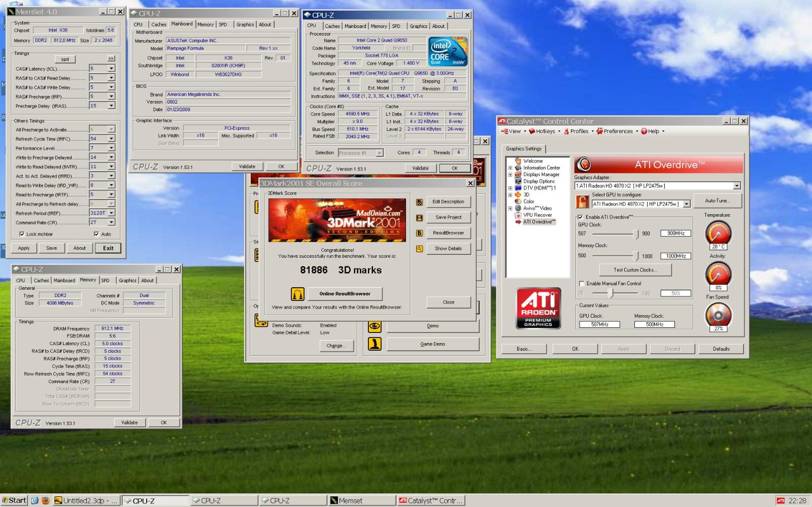This screenshot has width=812, height=507.
Task: Open the Graphics Adapter dropdown
Action: (x=737, y=186)
